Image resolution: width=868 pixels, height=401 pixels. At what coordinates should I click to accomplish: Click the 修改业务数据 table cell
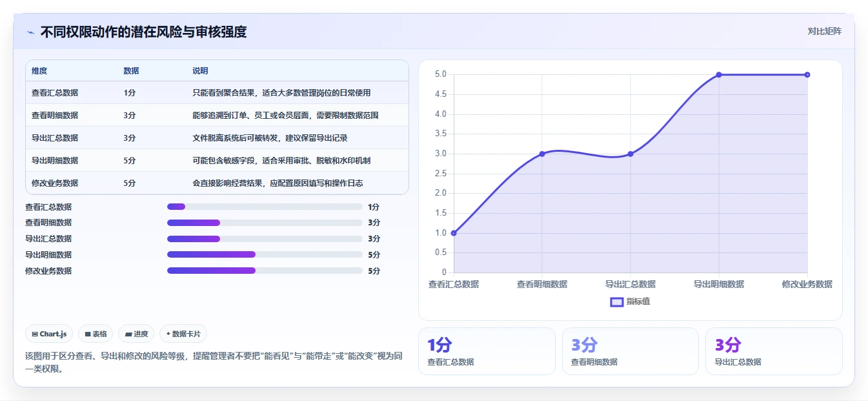[x=55, y=183]
